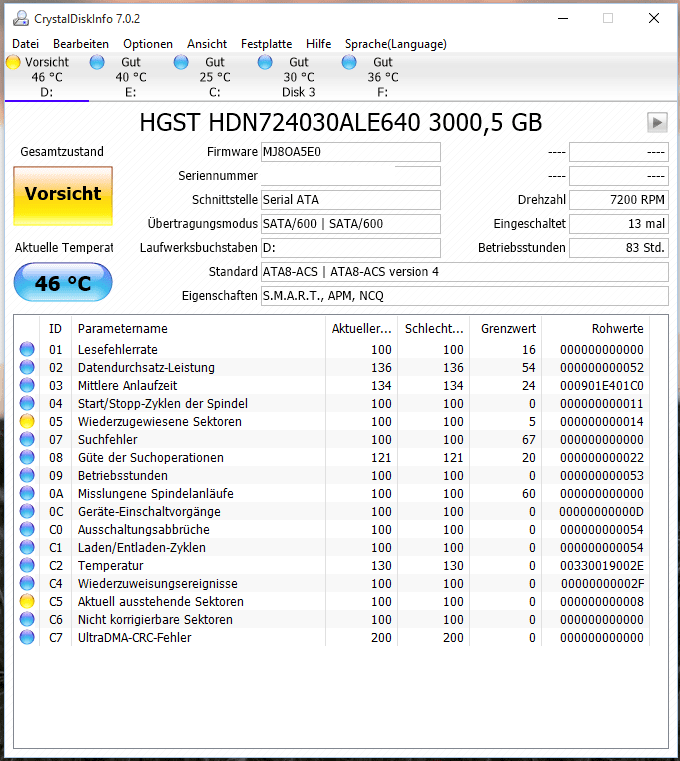Click yellow orb of Wiederzugewiesene Sektoren row
This screenshot has height=761, width=680.
[x=27, y=421]
